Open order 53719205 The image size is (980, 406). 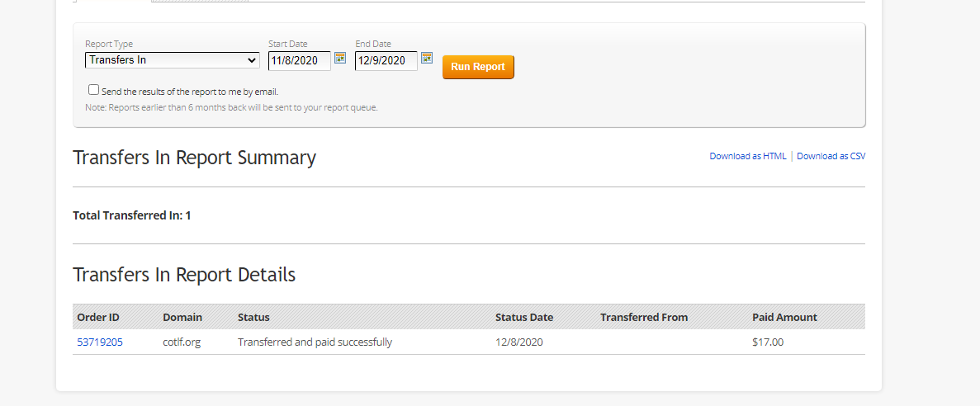[100, 342]
